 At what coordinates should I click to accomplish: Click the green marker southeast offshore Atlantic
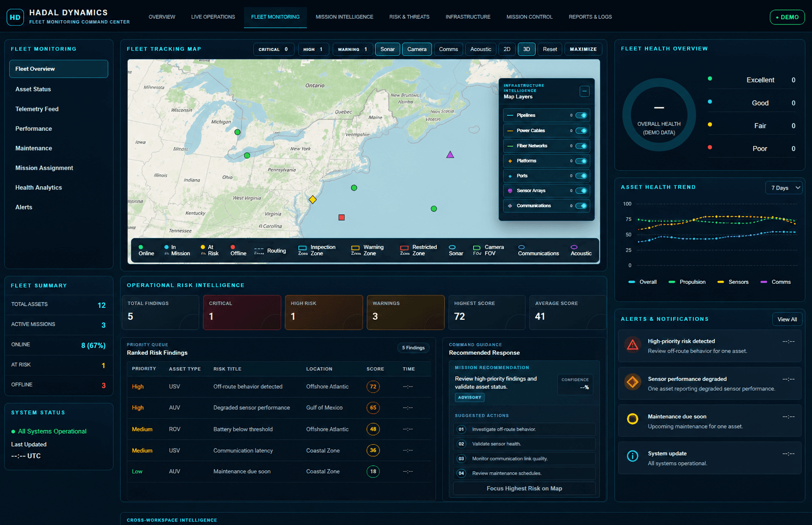point(434,209)
